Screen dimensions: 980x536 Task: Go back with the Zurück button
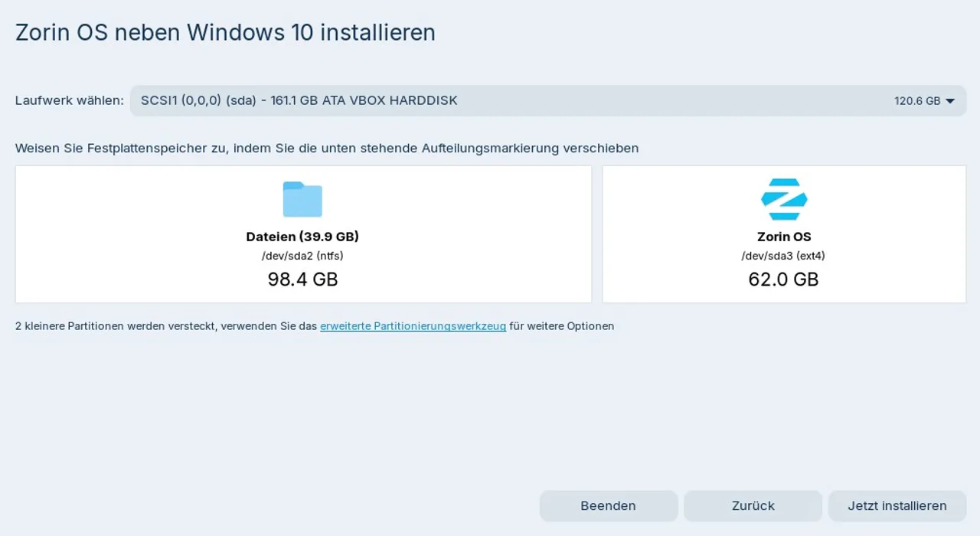[753, 506]
